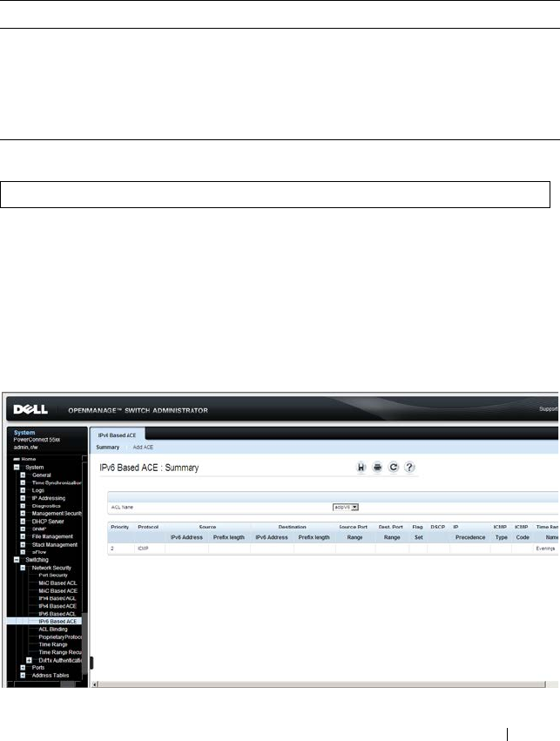Viewport: 560px width, 741px height.
Task: Click the Flag Set column header
Action: pyautogui.click(x=418, y=532)
